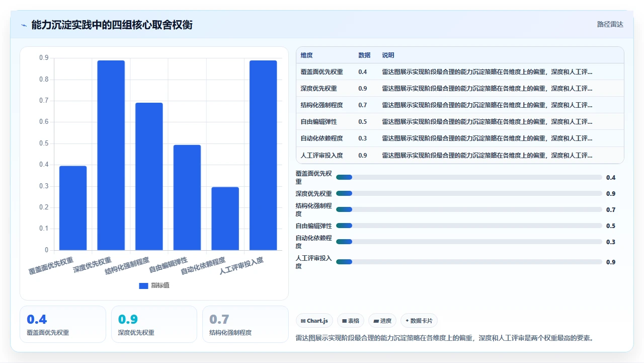Click progress value 0.3

tap(611, 242)
